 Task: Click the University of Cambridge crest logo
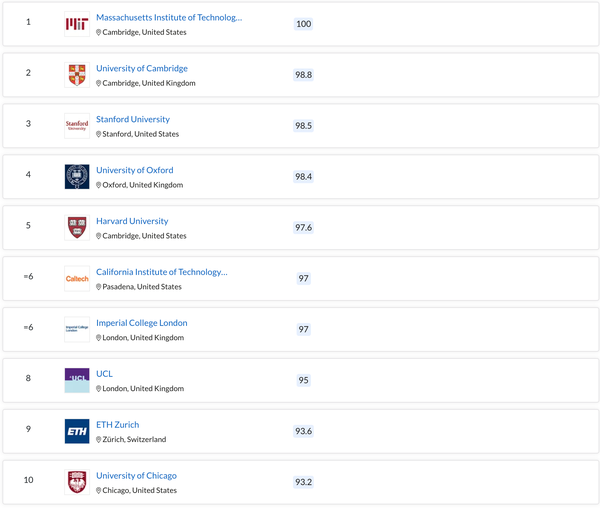pyautogui.click(x=77, y=75)
